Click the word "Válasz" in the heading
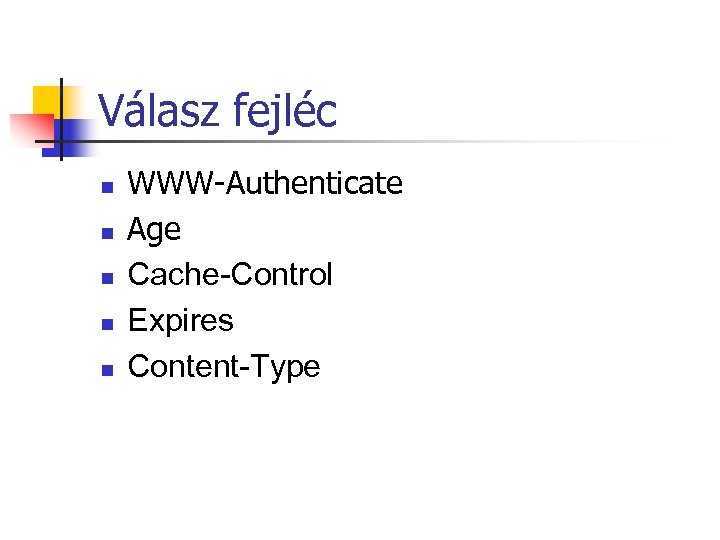 point(158,111)
